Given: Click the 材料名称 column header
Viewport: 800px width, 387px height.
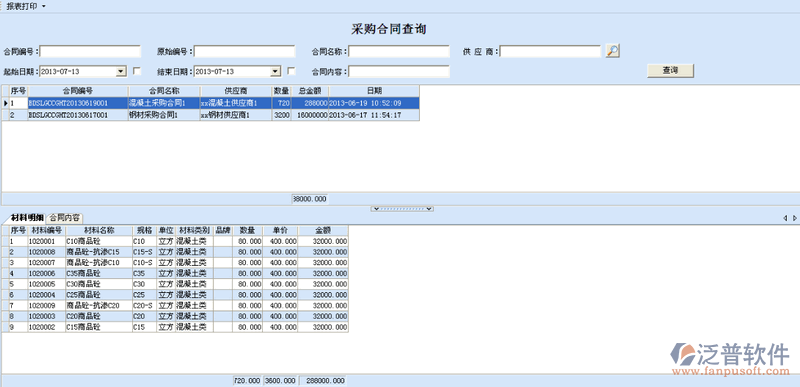Looking at the screenshot, I should coord(99,230).
